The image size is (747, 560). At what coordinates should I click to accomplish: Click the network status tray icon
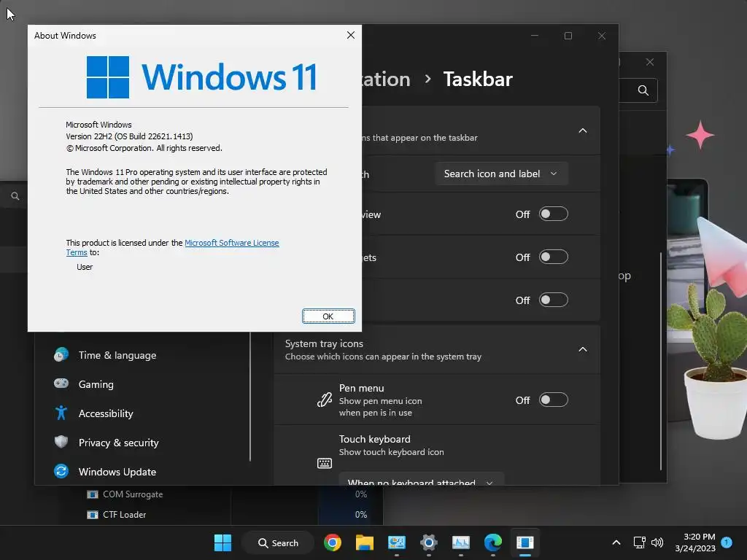tap(639, 542)
